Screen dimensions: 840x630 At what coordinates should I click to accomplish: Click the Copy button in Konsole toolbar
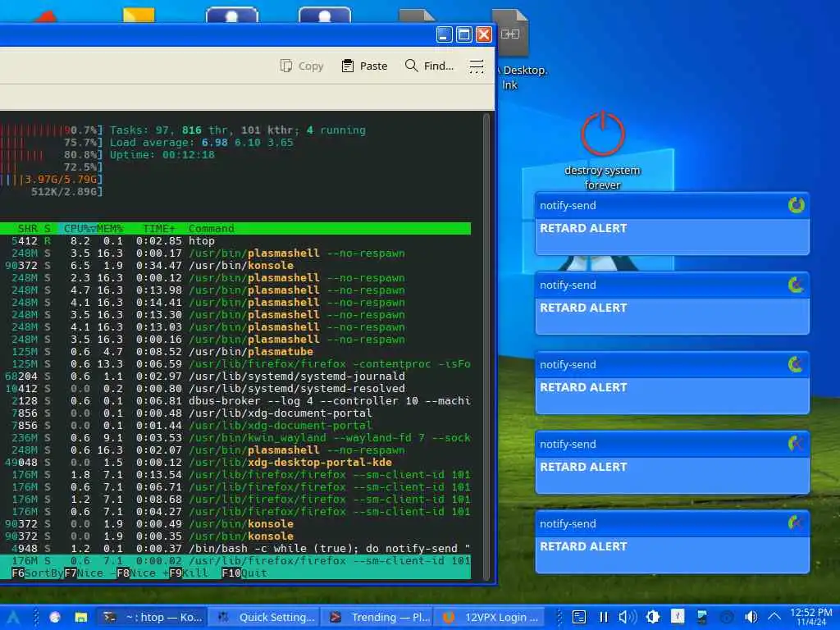coord(302,66)
